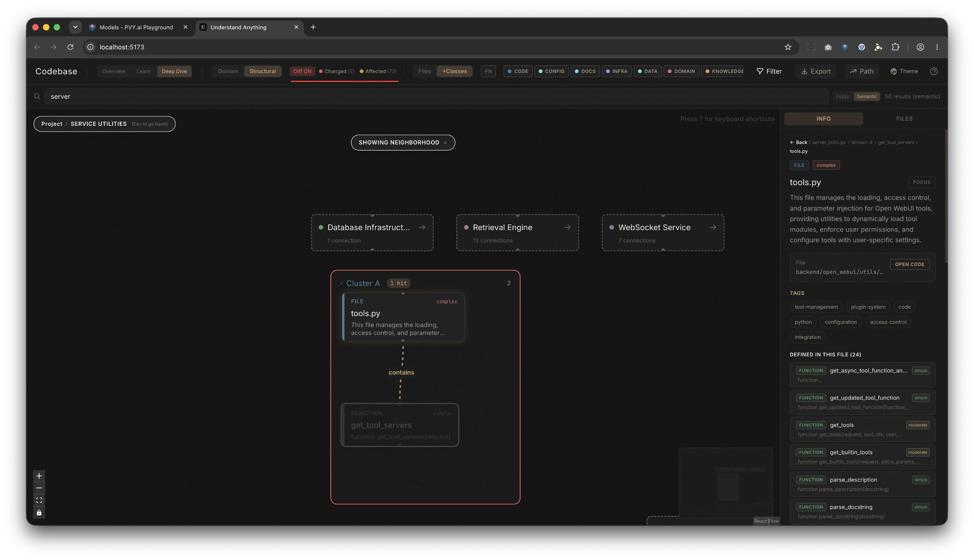This screenshot has height=560, width=974.
Task: Zoom in on the graph canvas
Action: click(39, 476)
